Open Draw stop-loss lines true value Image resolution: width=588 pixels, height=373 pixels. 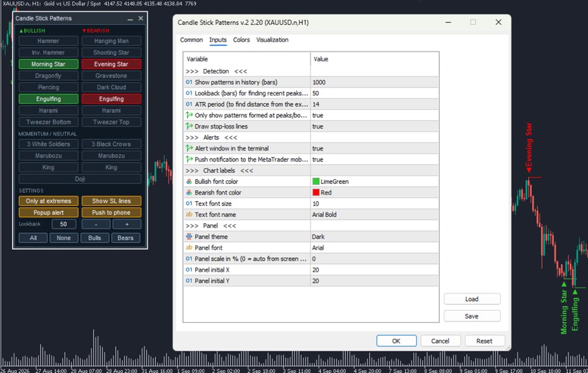point(374,126)
